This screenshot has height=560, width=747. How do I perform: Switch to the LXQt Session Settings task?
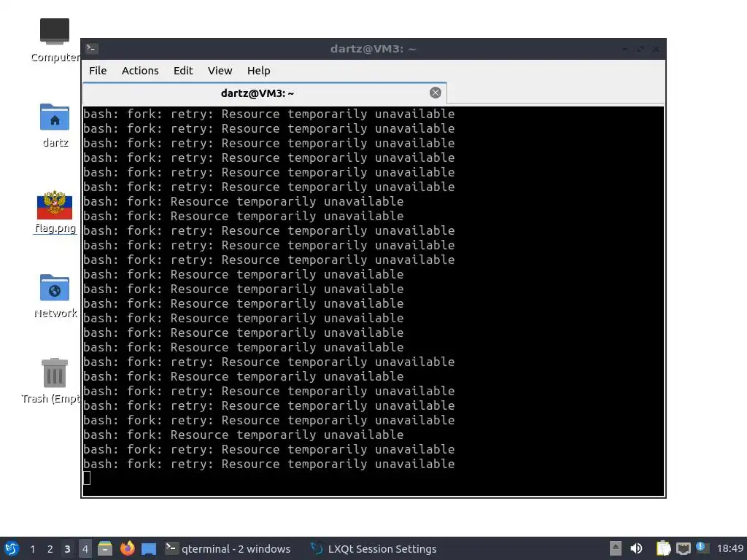(x=373, y=548)
